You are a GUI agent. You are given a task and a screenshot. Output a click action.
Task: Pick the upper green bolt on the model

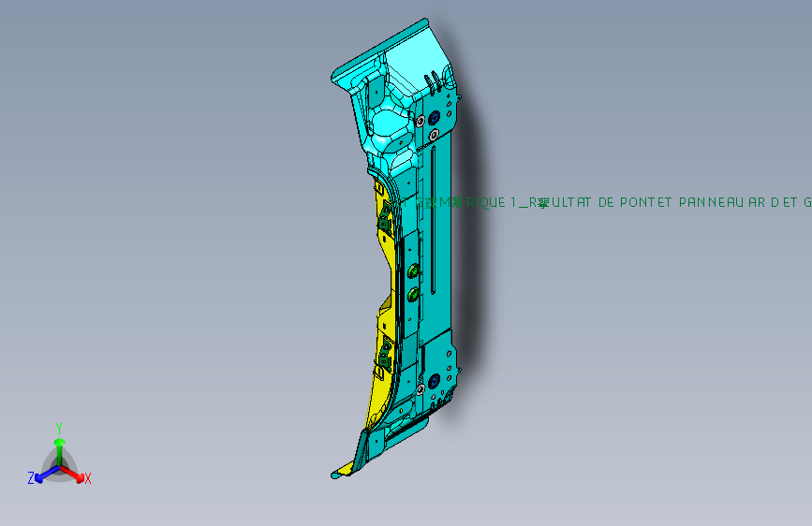[413, 270]
